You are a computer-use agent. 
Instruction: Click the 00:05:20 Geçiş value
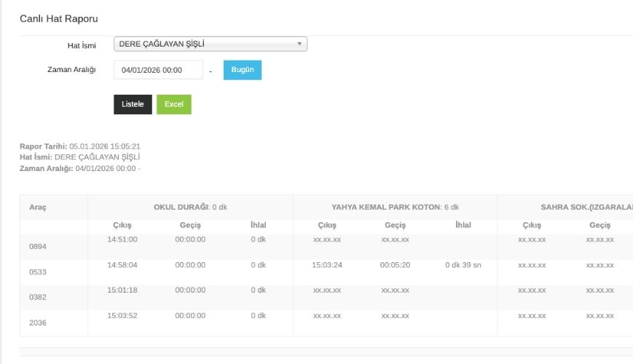click(x=395, y=265)
